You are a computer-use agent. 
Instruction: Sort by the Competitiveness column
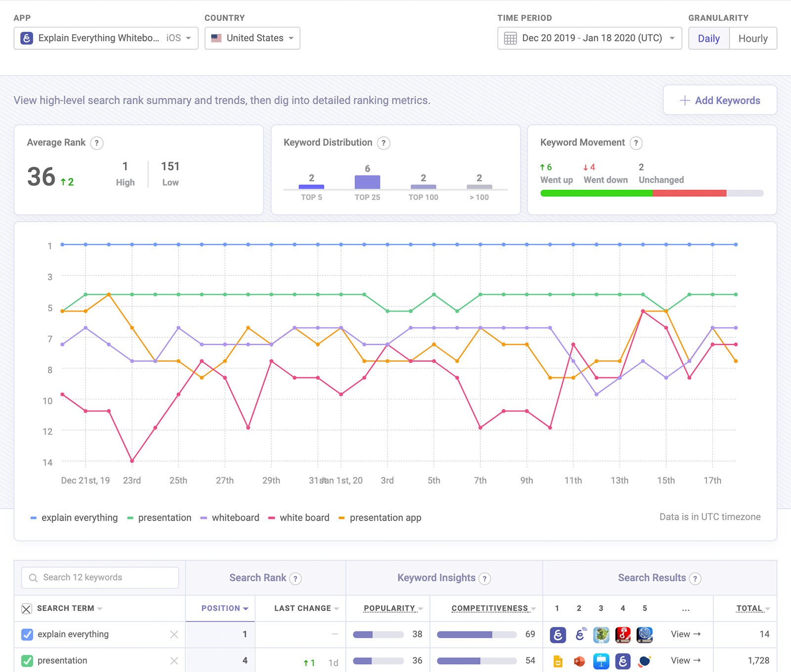point(494,608)
